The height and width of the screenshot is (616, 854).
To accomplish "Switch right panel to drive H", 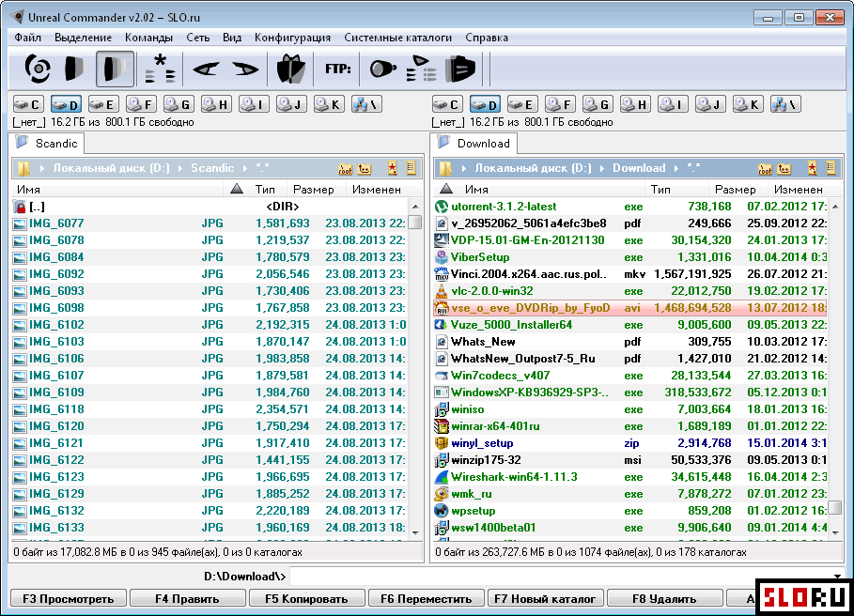I will (635, 104).
